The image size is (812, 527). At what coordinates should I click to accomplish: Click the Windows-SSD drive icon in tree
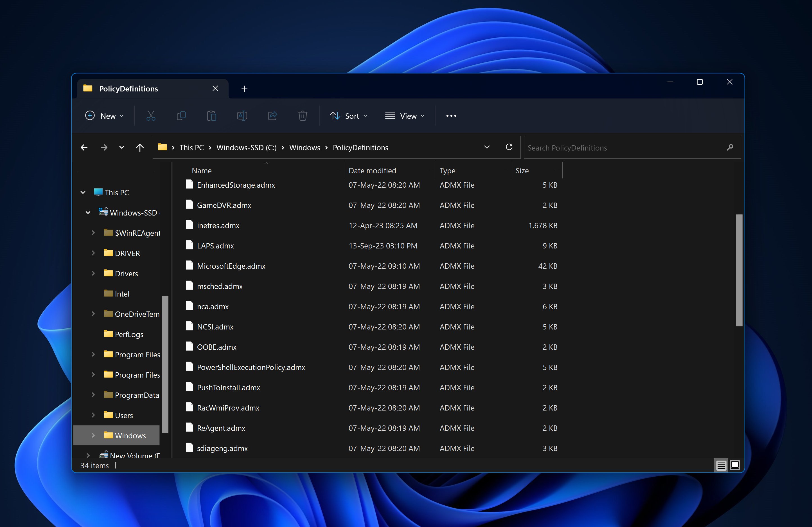tap(103, 212)
